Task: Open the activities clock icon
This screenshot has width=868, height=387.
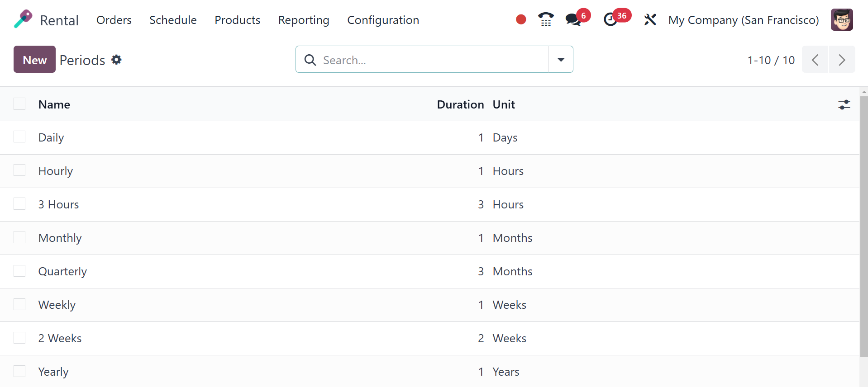Action: 610,19
